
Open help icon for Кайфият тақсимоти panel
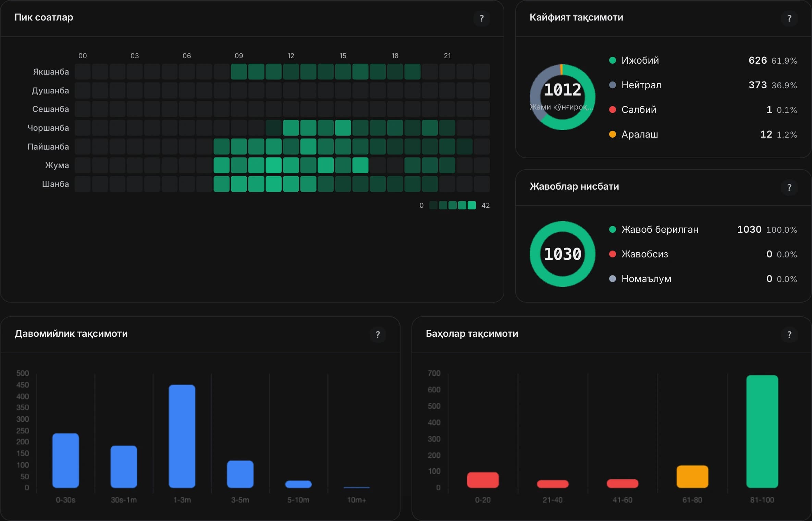[789, 18]
